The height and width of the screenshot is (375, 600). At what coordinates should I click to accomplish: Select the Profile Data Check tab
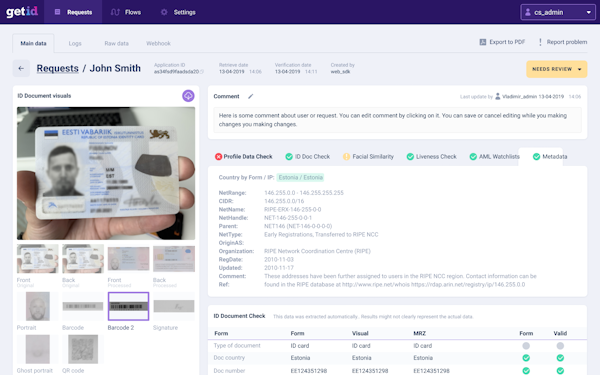pyautogui.click(x=244, y=157)
